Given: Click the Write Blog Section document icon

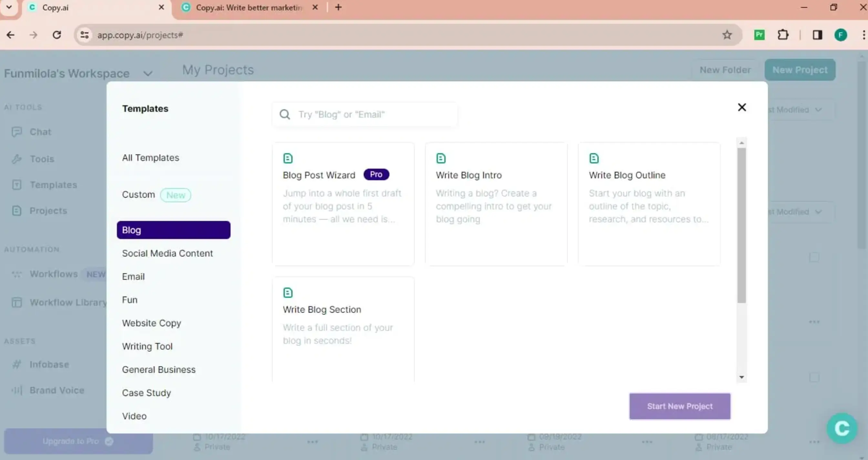Looking at the screenshot, I should pyautogui.click(x=288, y=293).
